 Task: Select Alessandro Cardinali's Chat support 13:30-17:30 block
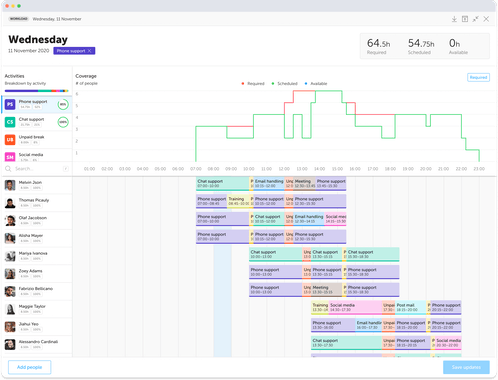pos(347,343)
